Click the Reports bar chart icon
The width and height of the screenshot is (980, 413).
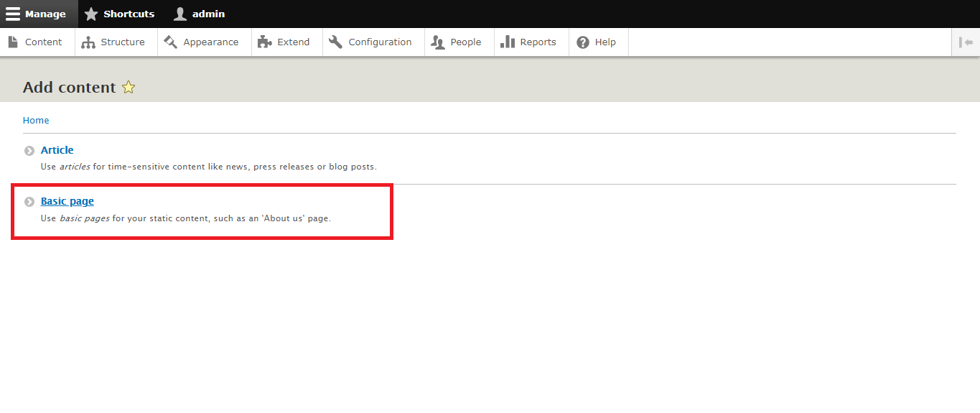[508, 42]
